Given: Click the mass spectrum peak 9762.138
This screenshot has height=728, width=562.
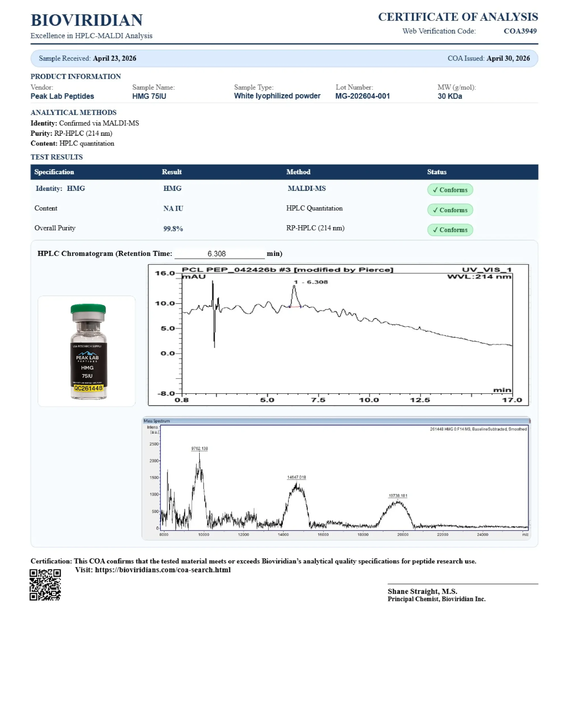Looking at the screenshot, I should [x=199, y=448].
